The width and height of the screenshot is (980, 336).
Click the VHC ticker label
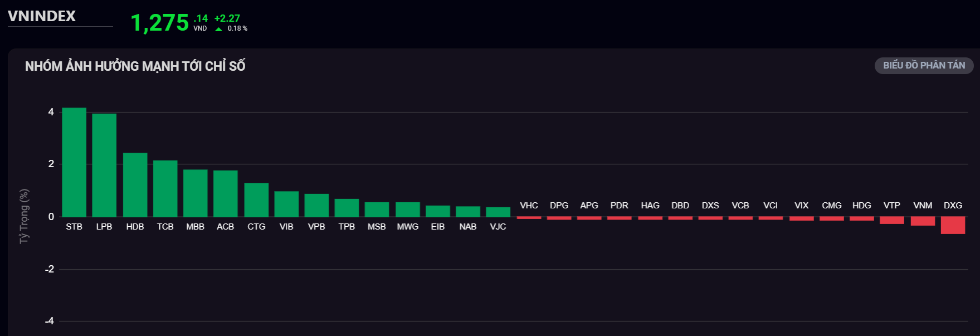tap(529, 206)
